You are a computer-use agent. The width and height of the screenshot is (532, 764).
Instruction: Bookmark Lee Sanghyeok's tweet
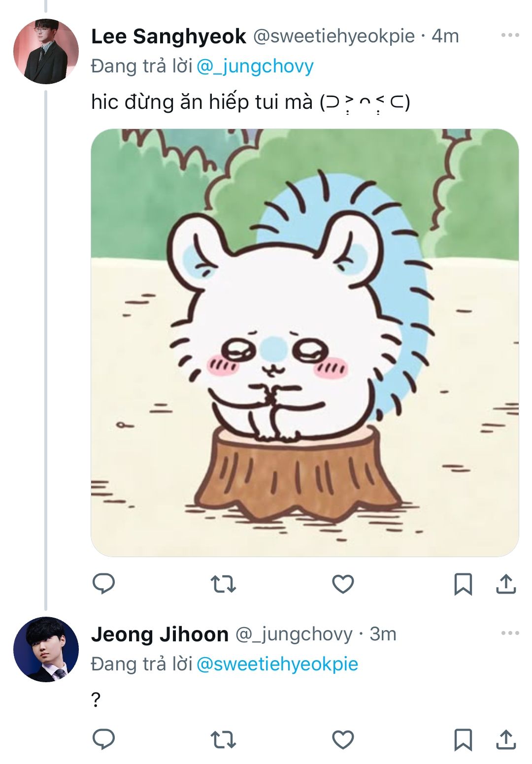[463, 584]
